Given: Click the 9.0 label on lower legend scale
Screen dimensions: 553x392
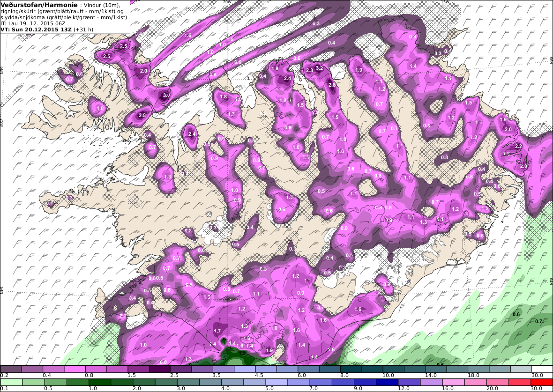Looking at the screenshot, I should (358, 388).
